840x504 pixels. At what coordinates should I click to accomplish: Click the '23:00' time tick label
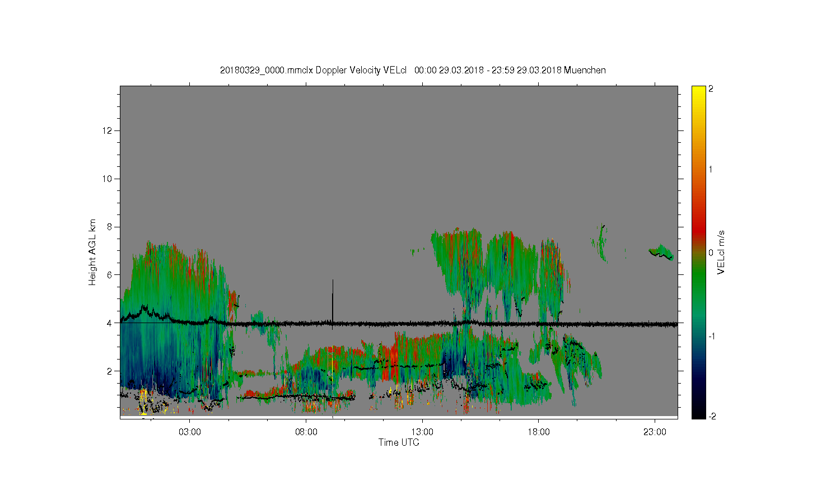click(x=655, y=432)
